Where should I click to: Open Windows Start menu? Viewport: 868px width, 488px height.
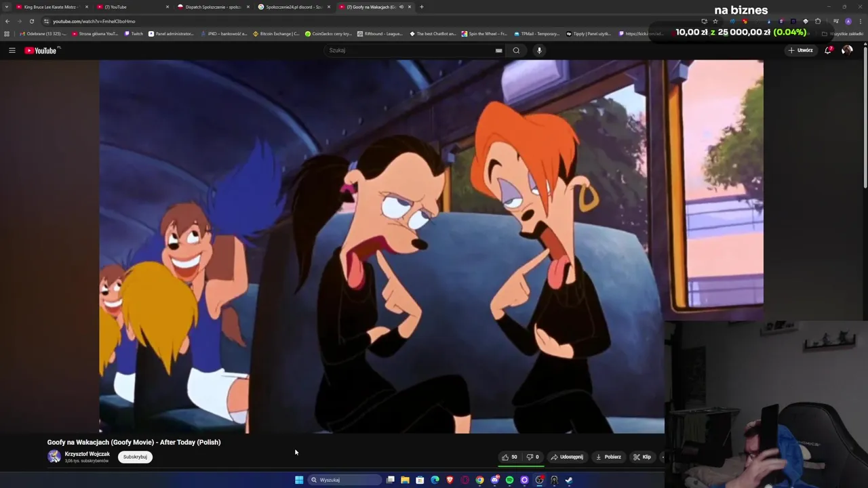[x=299, y=480]
